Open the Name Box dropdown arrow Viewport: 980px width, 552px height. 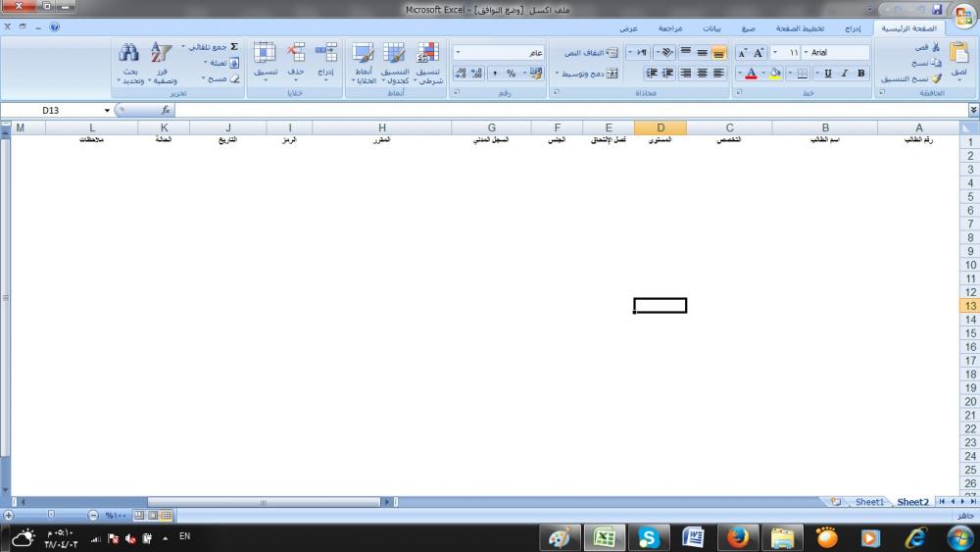107,111
